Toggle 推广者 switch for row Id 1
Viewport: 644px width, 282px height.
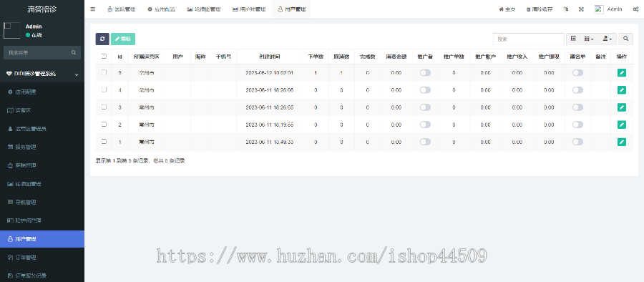pos(425,142)
